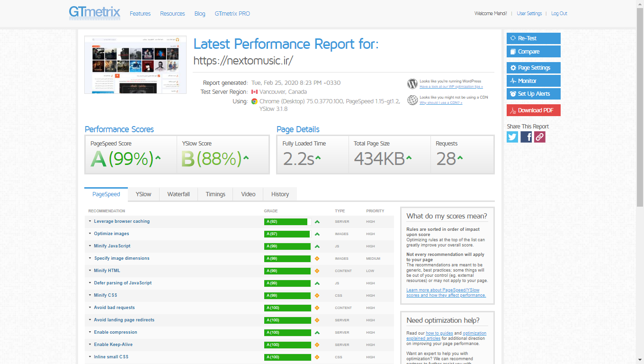Click orange diamond beside Avoid bad requests

coord(317,308)
